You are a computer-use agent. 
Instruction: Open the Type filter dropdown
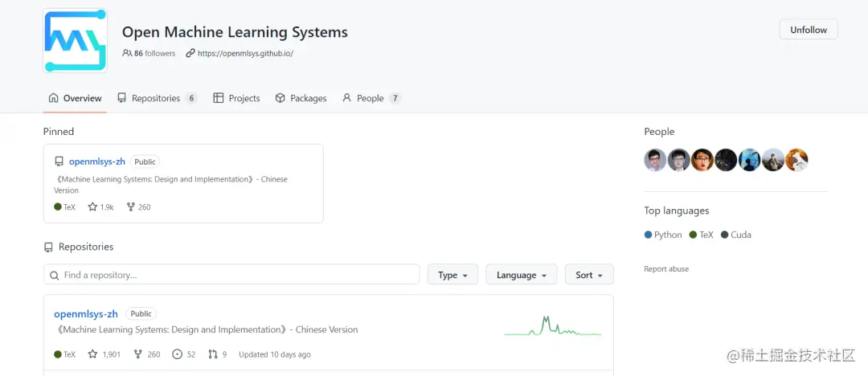coord(452,275)
